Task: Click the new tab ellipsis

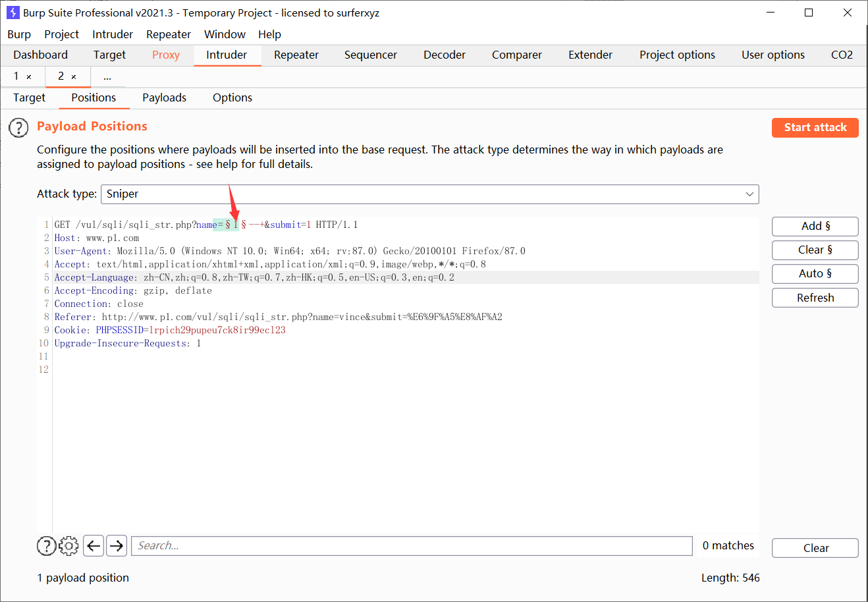Action: [x=107, y=77]
